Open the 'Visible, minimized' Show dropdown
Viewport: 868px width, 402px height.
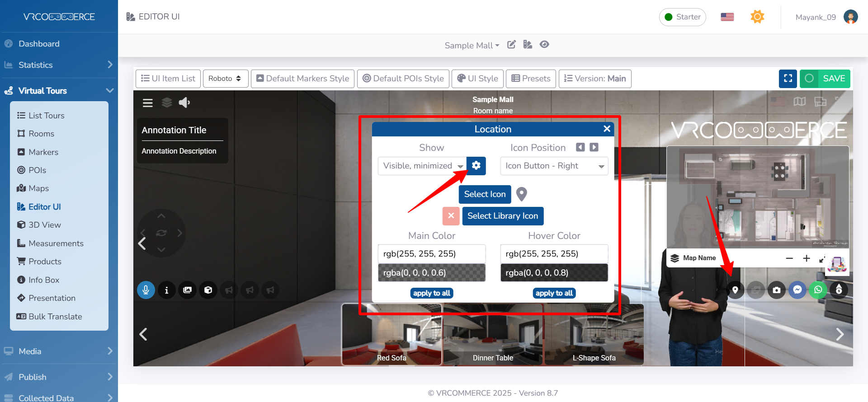click(x=422, y=166)
